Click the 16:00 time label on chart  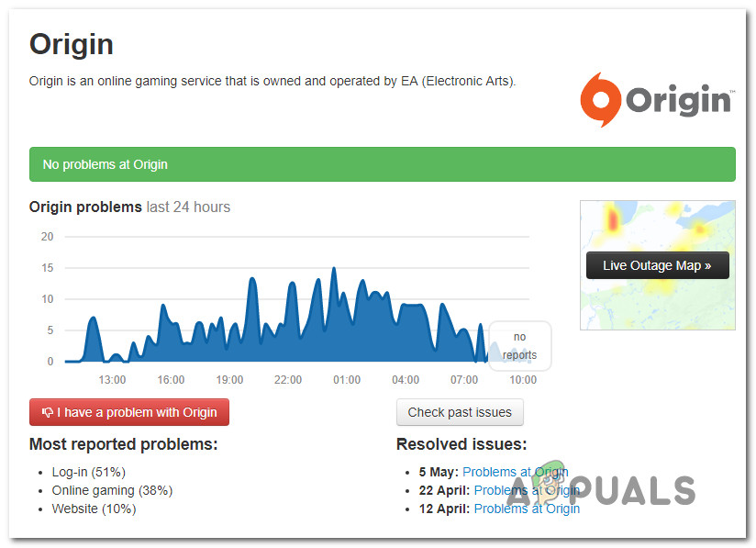click(x=171, y=380)
